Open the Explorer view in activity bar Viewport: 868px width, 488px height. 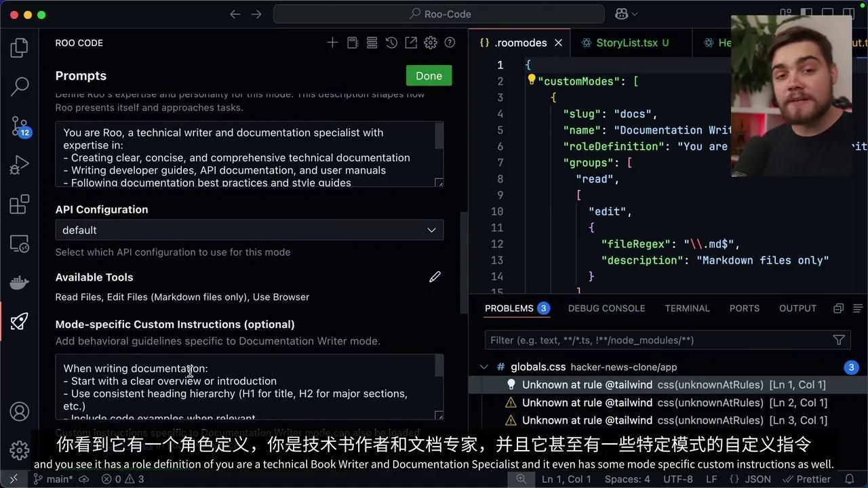[x=20, y=47]
